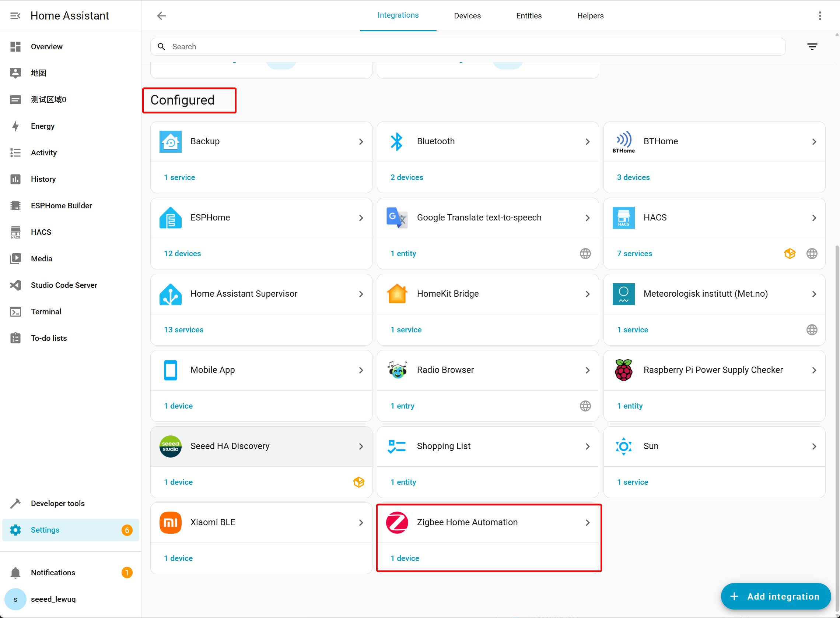Open the Sun integration chevron
The image size is (840, 618).
pos(814,446)
